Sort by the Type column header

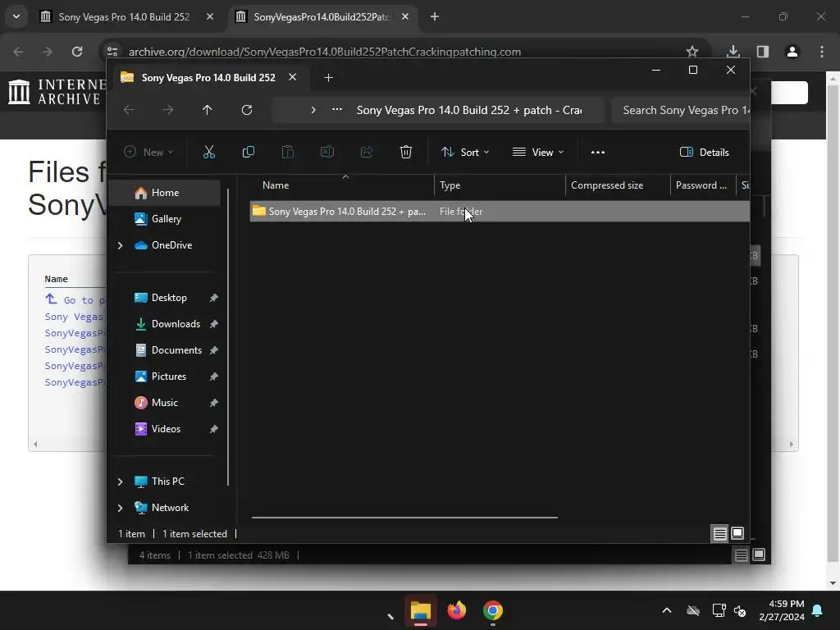tap(500, 185)
